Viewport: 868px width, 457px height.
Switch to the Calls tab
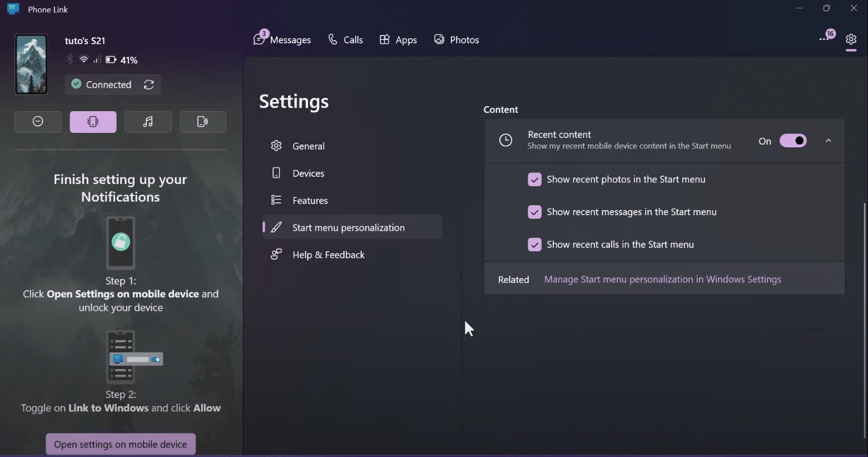(x=345, y=39)
